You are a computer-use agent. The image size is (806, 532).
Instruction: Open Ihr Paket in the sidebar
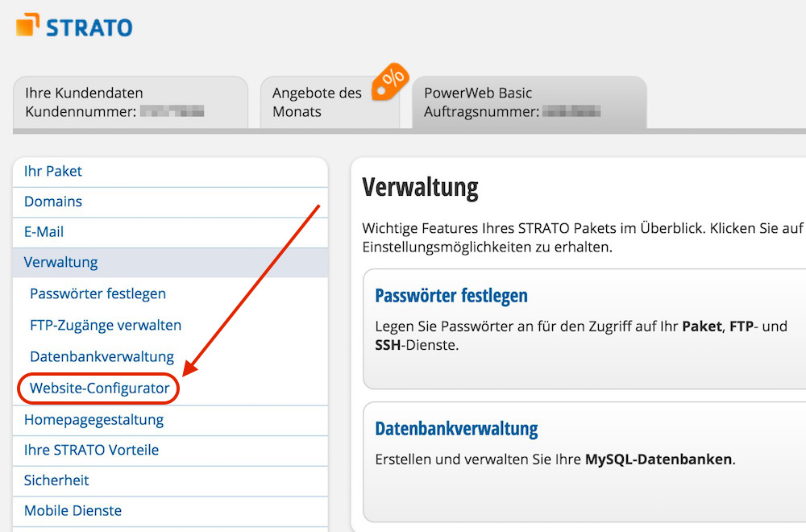pyautogui.click(x=170, y=172)
